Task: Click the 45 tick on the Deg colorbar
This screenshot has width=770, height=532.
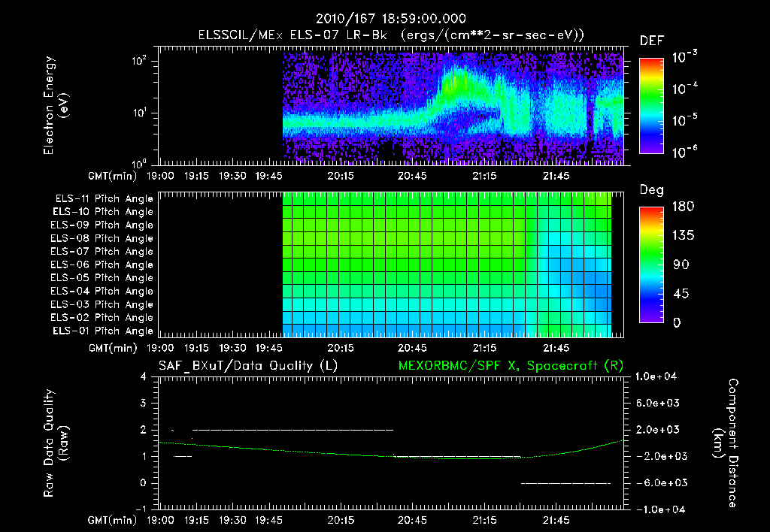Action: 681,294
